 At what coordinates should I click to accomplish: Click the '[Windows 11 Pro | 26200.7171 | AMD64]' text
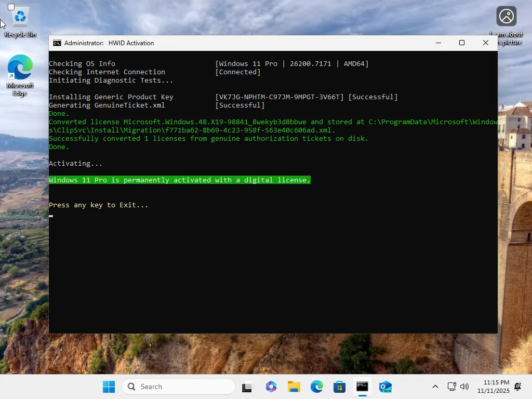pyautogui.click(x=292, y=64)
